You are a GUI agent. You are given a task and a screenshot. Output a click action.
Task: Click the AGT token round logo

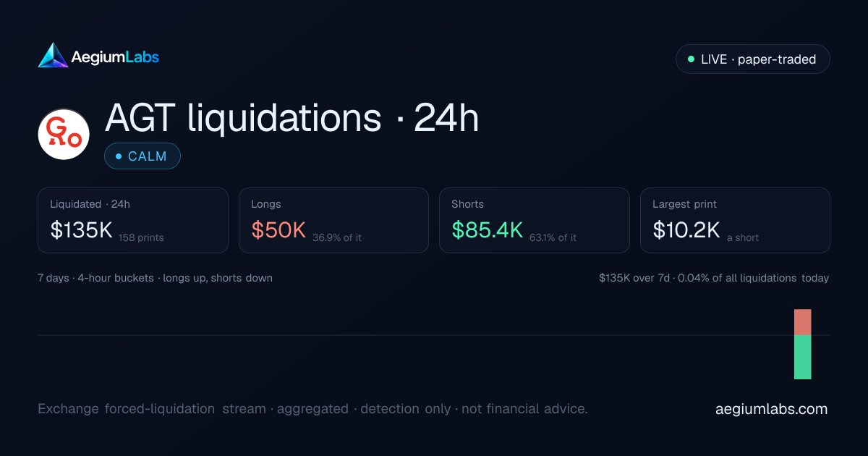click(64, 135)
